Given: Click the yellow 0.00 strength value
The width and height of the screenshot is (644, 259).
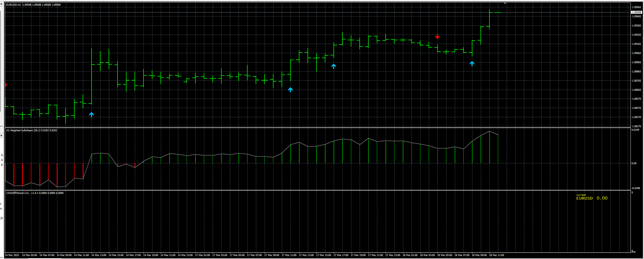Looking at the screenshot, I should coord(602,198).
